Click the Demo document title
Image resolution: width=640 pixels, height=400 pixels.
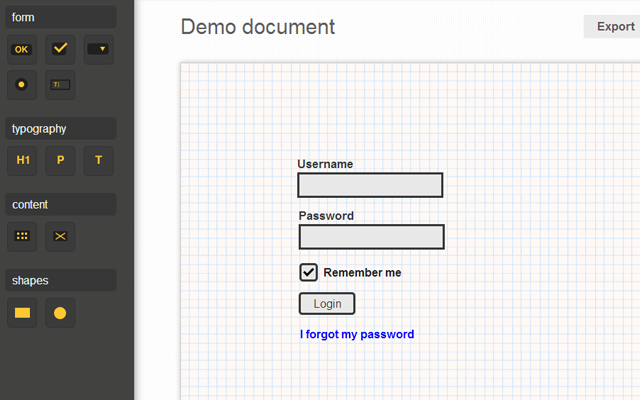click(258, 27)
